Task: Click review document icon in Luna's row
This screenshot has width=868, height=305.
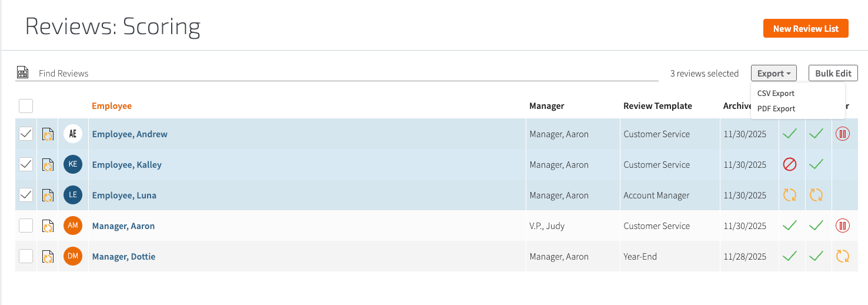Action: click(x=48, y=195)
